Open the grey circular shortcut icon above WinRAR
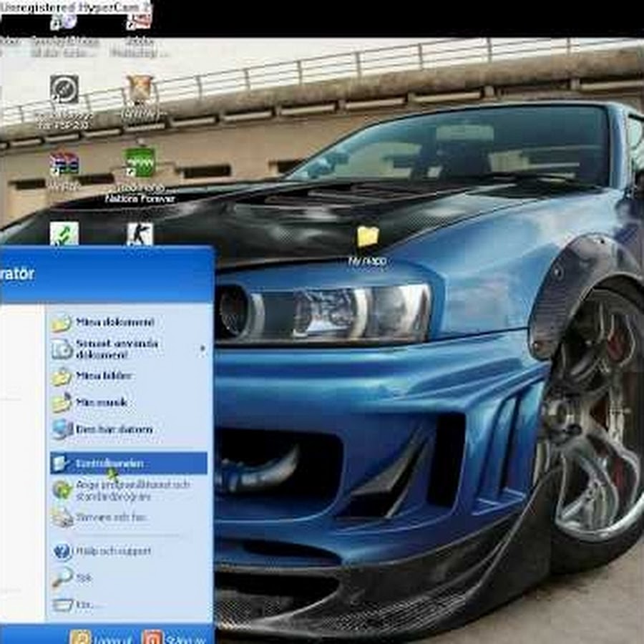Image resolution: width=644 pixels, height=644 pixels. [x=64, y=90]
